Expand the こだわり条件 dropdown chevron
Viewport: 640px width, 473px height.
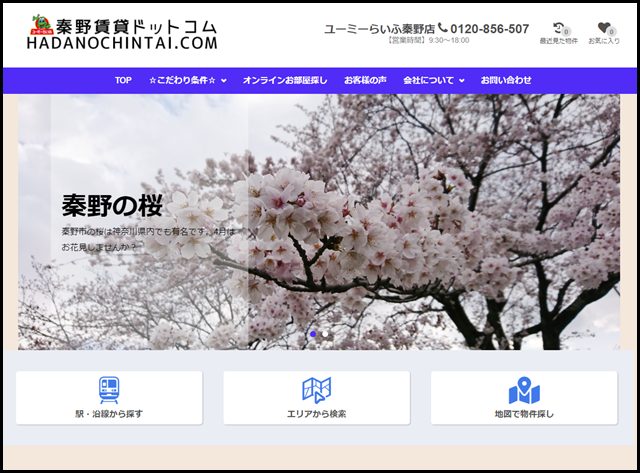[x=224, y=81]
